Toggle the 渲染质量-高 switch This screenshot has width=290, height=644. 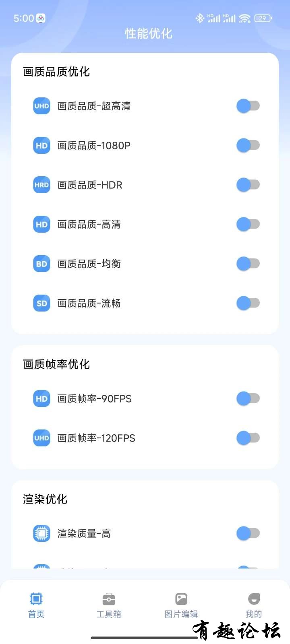pyautogui.click(x=248, y=533)
